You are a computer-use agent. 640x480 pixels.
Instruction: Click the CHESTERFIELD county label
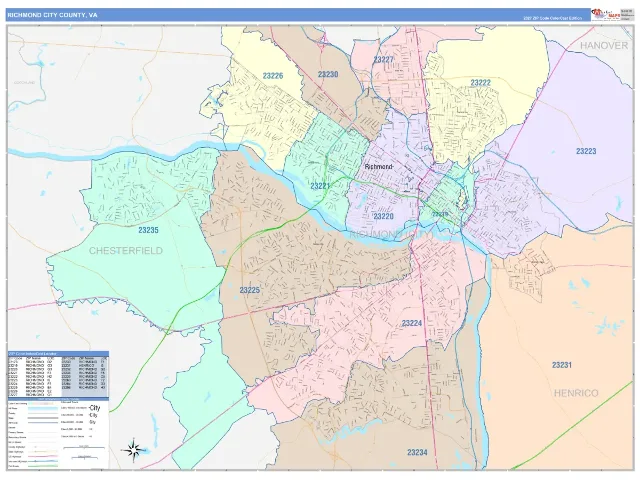click(x=126, y=251)
